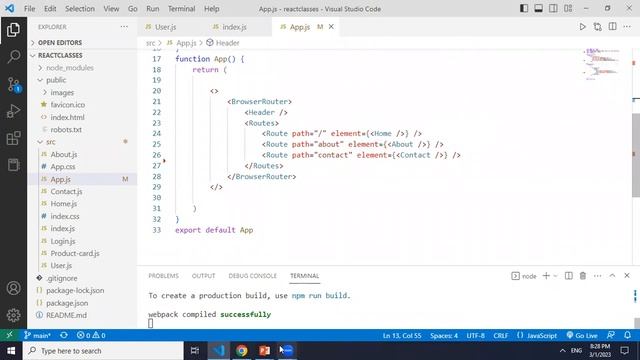Click the Run Code play icon
The height and width of the screenshot is (360, 640).
coord(582,27)
